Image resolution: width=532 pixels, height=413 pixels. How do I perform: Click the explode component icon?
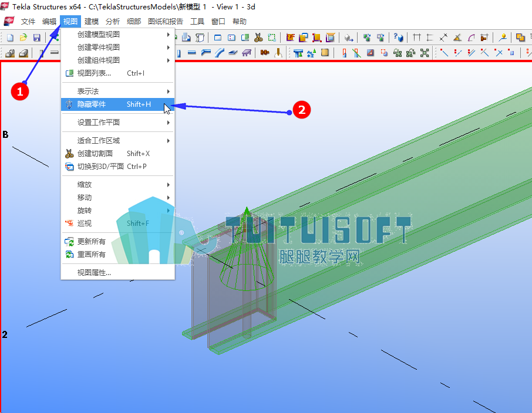tap(425, 53)
